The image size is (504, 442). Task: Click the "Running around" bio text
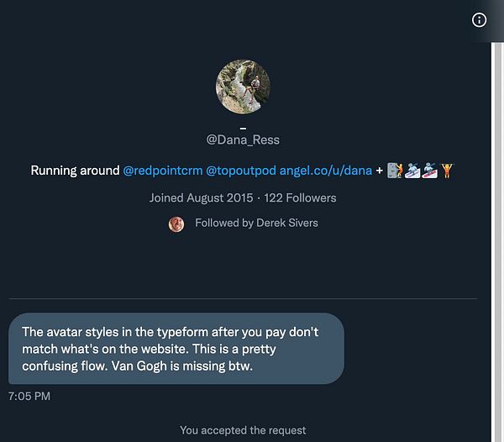[75, 171]
